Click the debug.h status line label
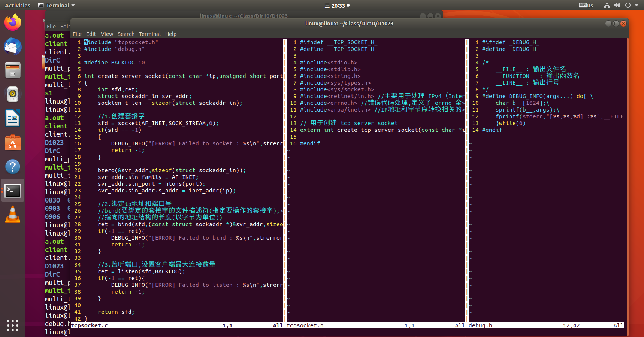Viewport: 644px width, 337px height. click(x=480, y=325)
